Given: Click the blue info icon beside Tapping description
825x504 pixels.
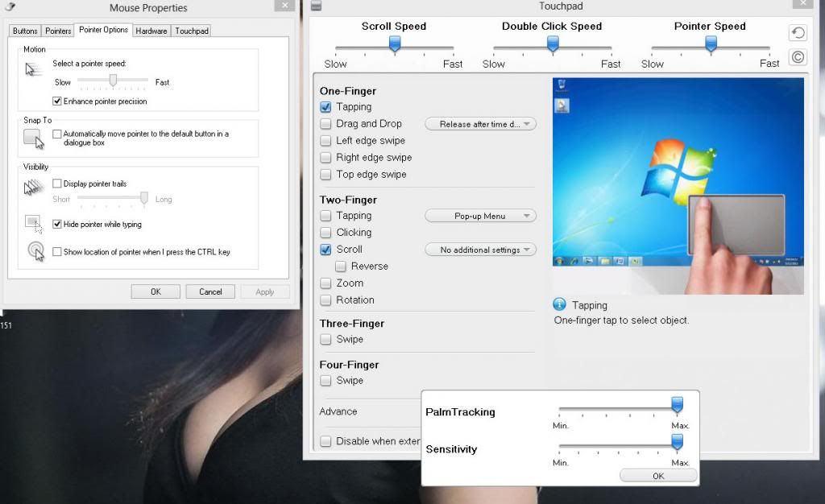Looking at the screenshot, I should point(559,304).
